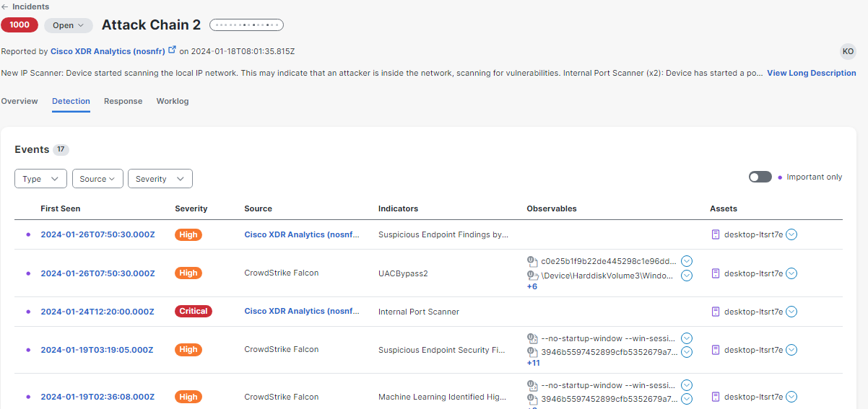The image size is (868, 409).
Task: Click the hash icon beside 3946b5597452899cfb5352679a7 in Suspicious Endpoint Security row
Action: [532, 352]
